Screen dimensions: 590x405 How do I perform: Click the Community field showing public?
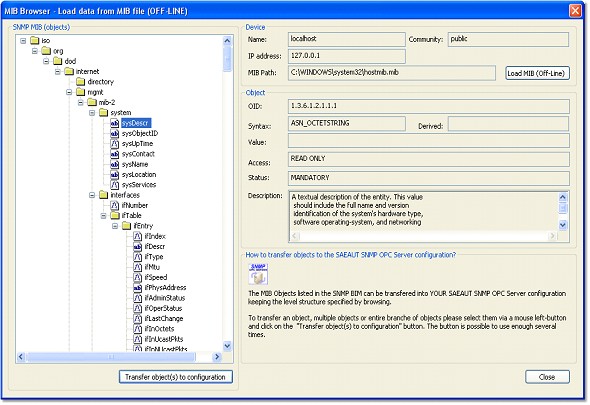click(x=508, y=39)
